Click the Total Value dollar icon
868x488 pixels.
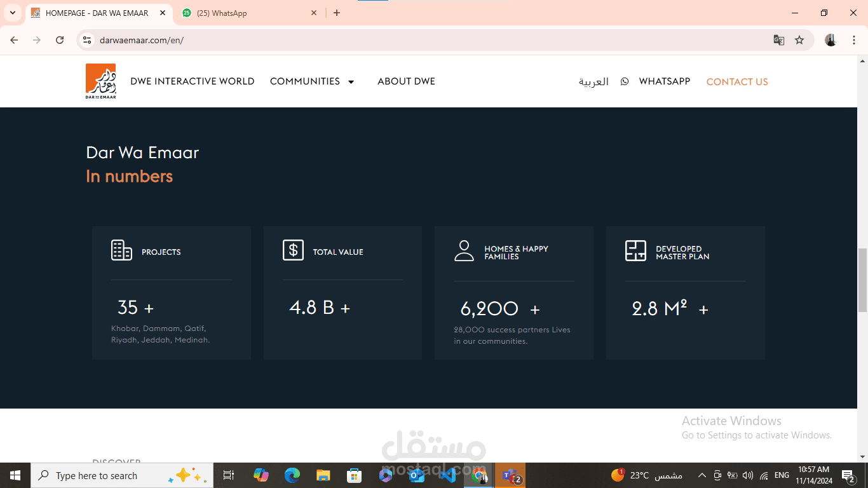pos(293,250)
